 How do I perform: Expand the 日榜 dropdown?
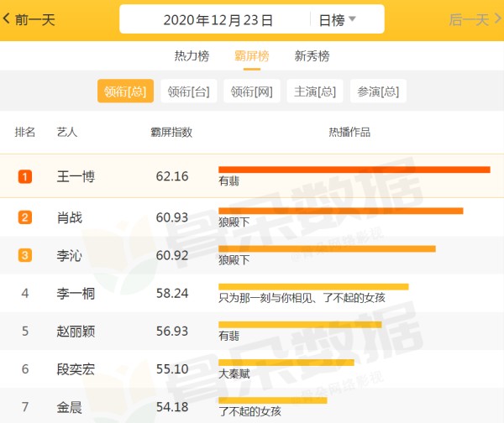click(337, 20)
